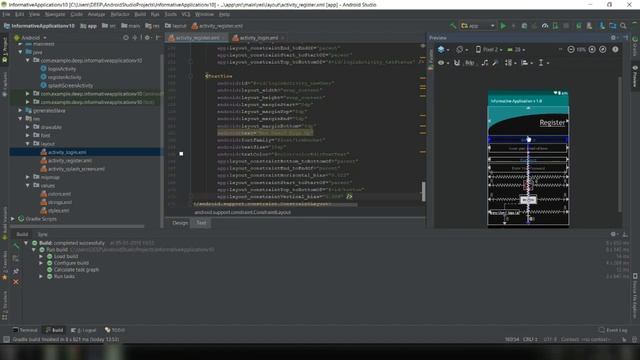Click the Preview panel settings gear
Viewport: 640px width, 360px height.
[613, 38]
